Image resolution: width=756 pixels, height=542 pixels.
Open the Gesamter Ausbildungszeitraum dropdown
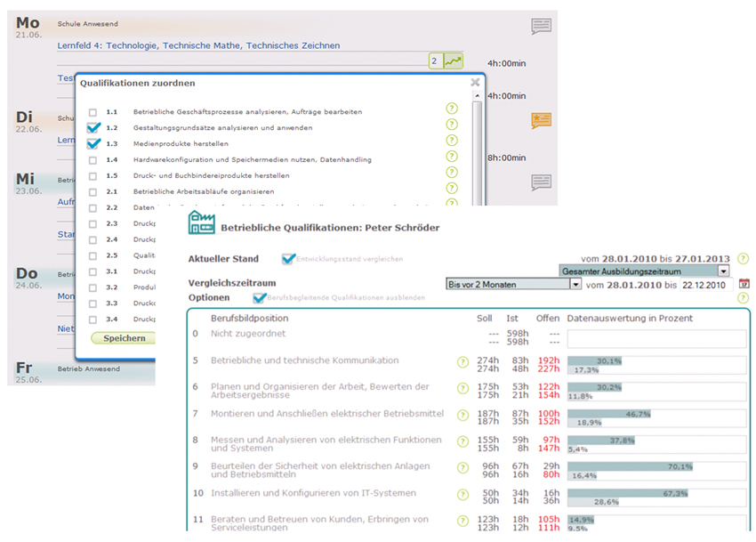click(644, 271)
